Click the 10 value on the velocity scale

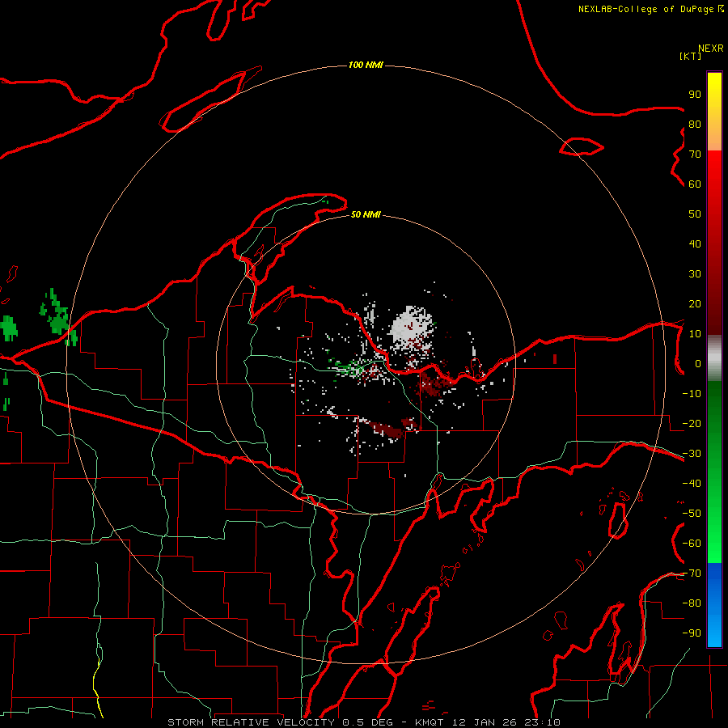pos(695,334)
